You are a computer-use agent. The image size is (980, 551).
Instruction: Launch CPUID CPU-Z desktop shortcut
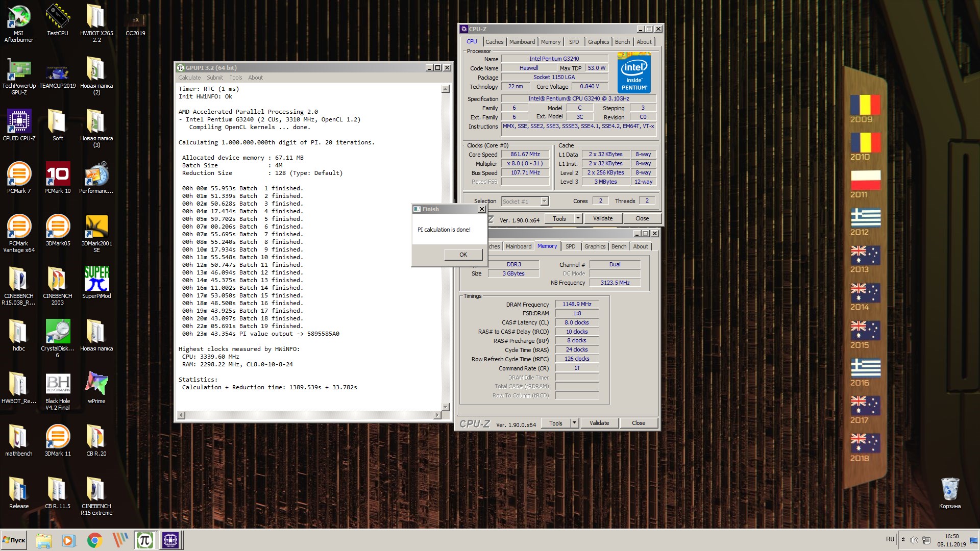[19, 125]
